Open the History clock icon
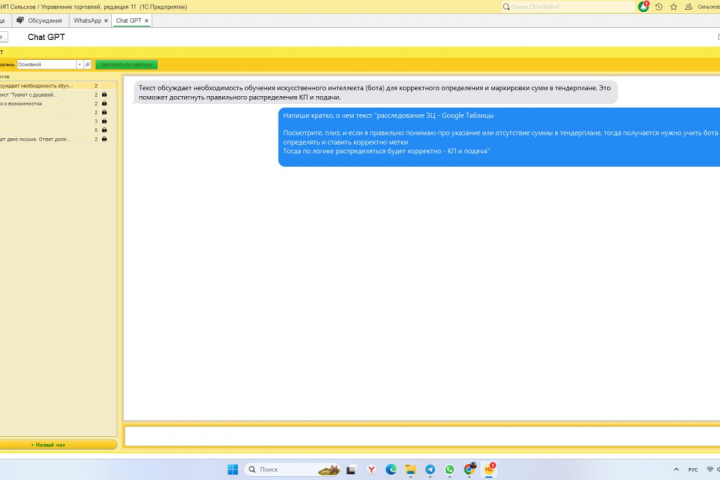The height and width of the screenshot is (480, 720). click(x=659, y=7)
